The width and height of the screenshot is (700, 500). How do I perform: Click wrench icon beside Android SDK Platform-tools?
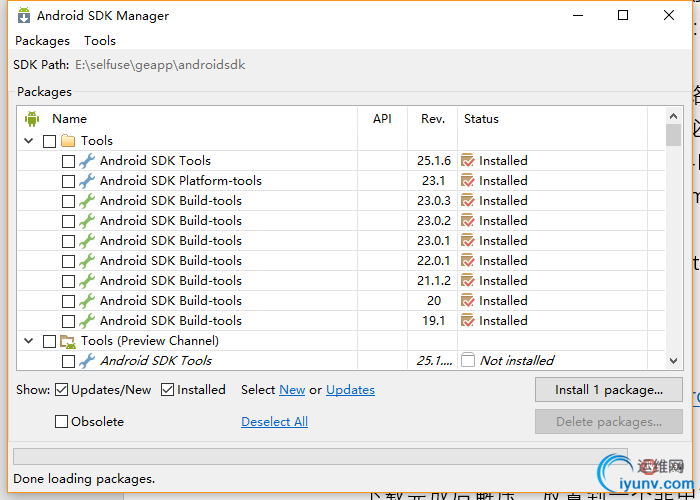click(x=87, y=181)
